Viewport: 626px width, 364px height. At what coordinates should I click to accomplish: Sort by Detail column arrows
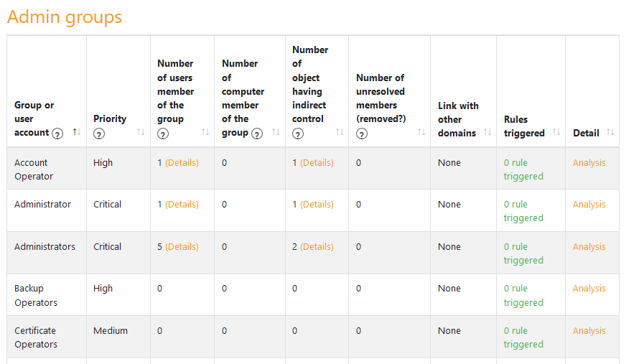point(610,132)
